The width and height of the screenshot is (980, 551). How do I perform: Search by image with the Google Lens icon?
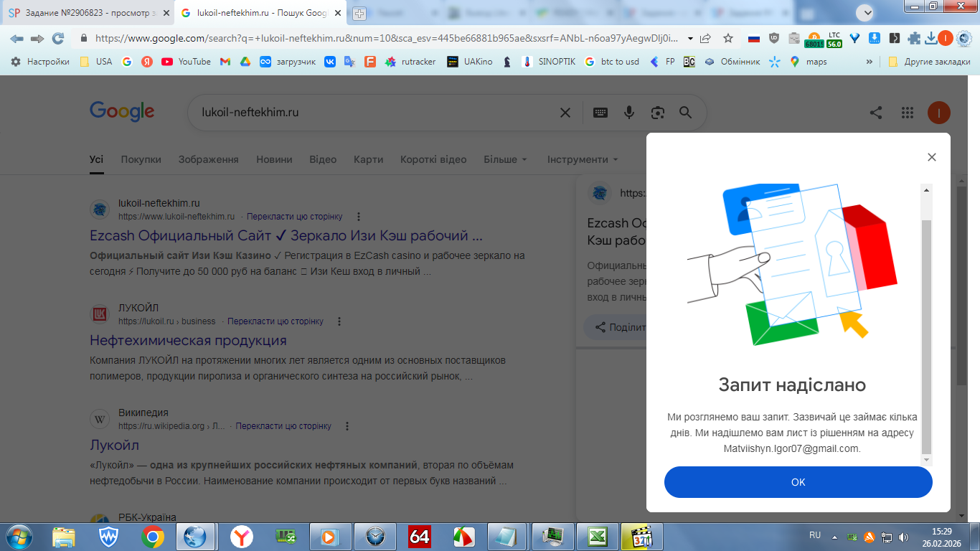(657, 113)
